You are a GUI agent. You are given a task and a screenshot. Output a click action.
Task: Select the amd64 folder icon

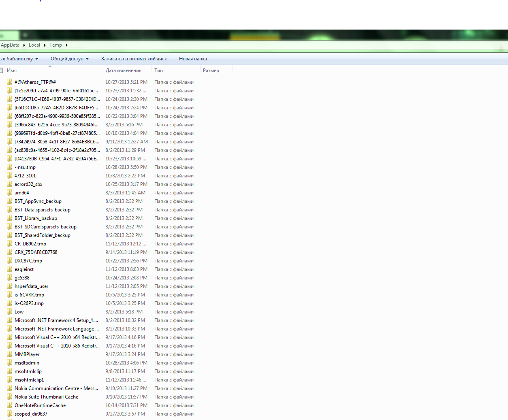tap(9, 193)
